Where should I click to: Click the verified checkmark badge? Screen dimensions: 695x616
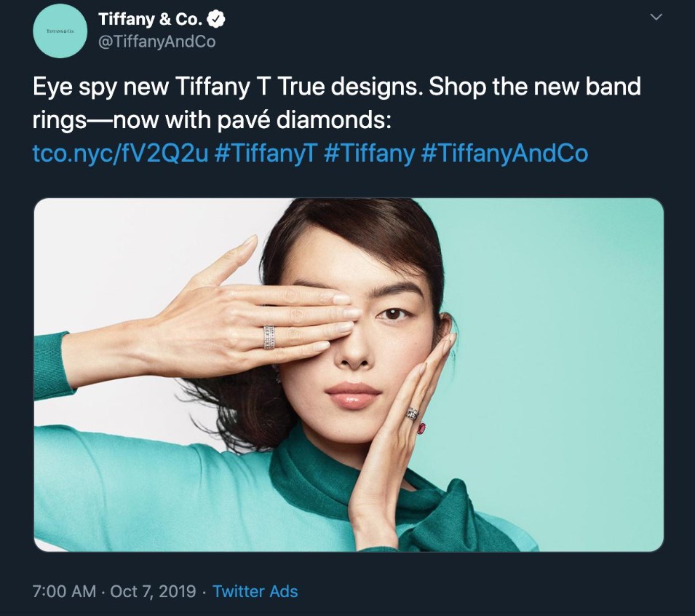point(217,19)
